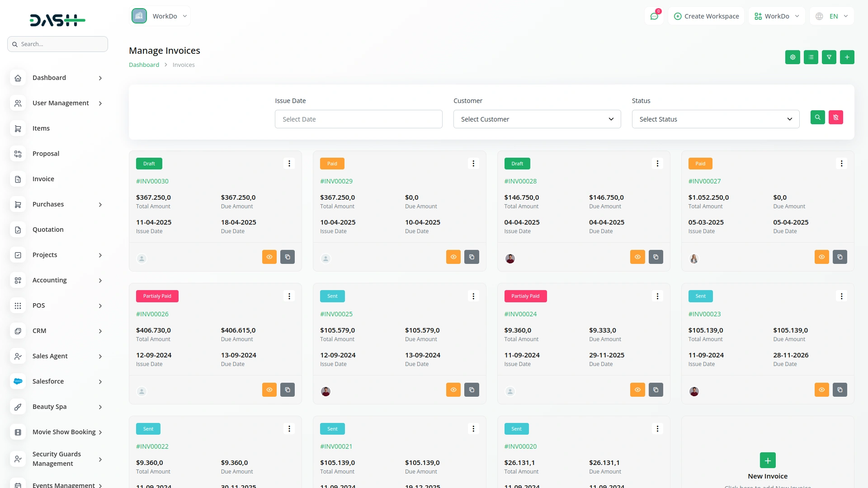Switch to list view of invoices
868x488 pixels.
pos(811,57)
